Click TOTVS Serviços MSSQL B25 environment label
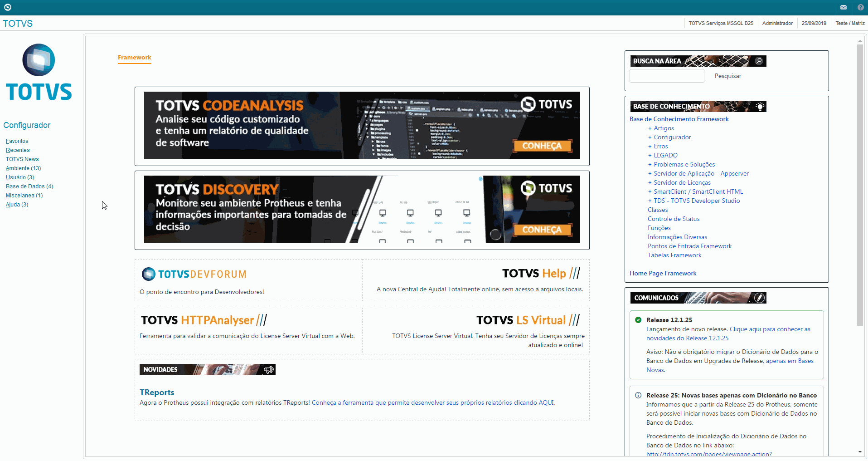 point(721,23)
